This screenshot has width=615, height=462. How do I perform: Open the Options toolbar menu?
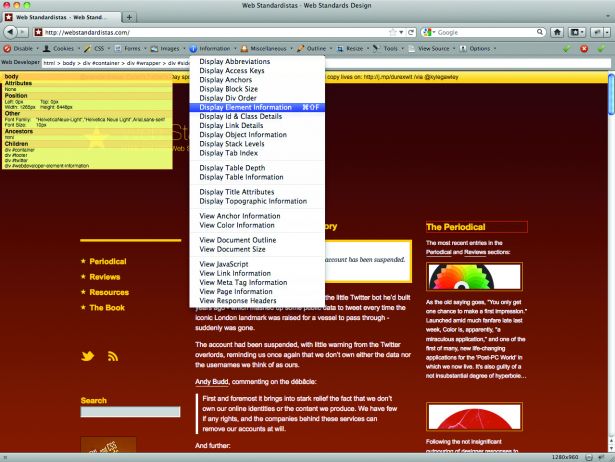pyautogui.click(x=478, y=49)
